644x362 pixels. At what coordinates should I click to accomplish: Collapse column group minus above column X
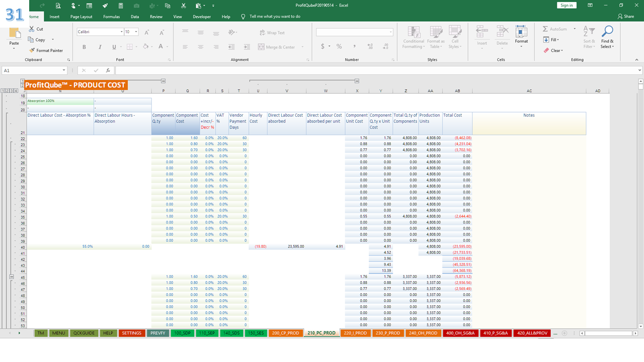(357, 81)
